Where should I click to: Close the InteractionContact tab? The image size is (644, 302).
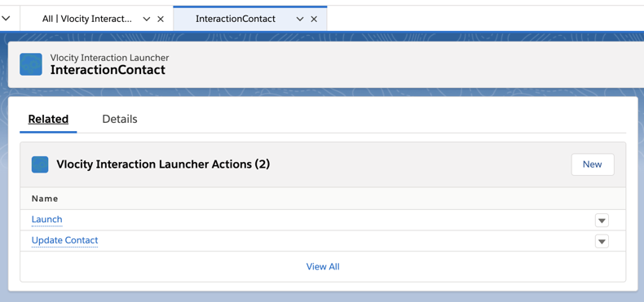pos(314,19)
